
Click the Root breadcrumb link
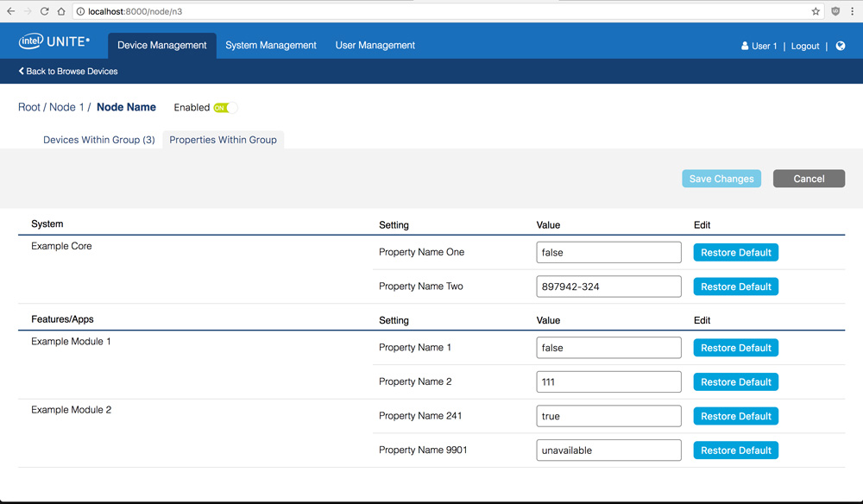(29, 107)
